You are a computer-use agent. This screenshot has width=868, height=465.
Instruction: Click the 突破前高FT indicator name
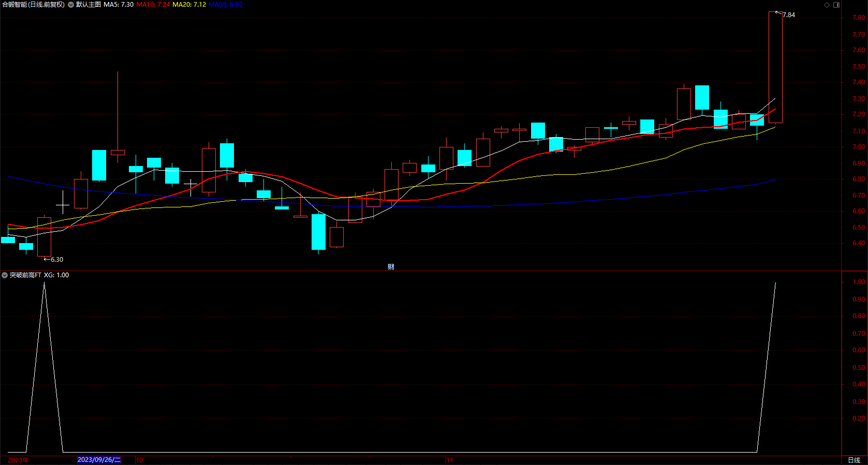[25, 275]
